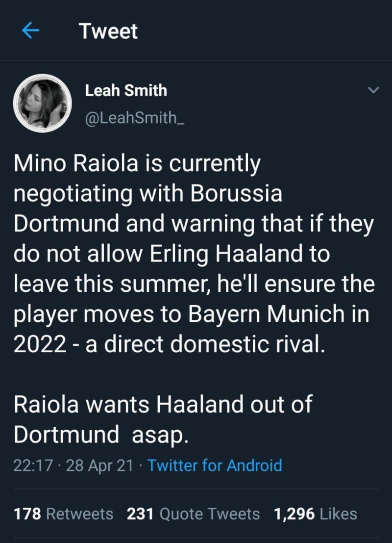This screenshot has width=392, height=543.
Task: Click the 28 Apr 21 date
Action: pos(100,465)
